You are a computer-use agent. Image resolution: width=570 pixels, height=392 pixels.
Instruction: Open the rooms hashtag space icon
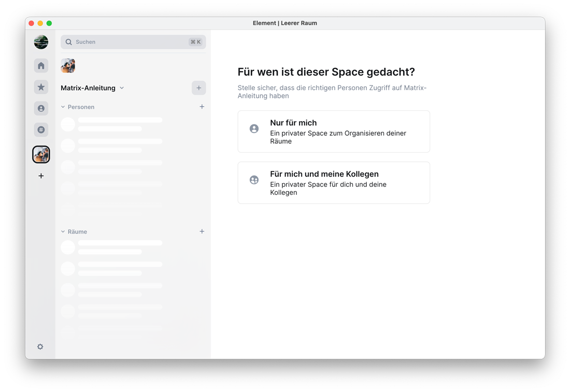pos(41,129)
